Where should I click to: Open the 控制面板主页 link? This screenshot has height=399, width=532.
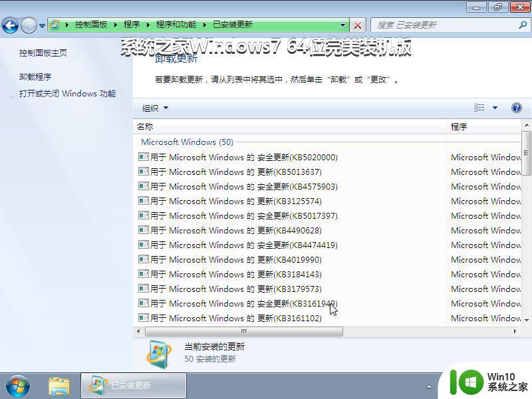coord(43,53)
